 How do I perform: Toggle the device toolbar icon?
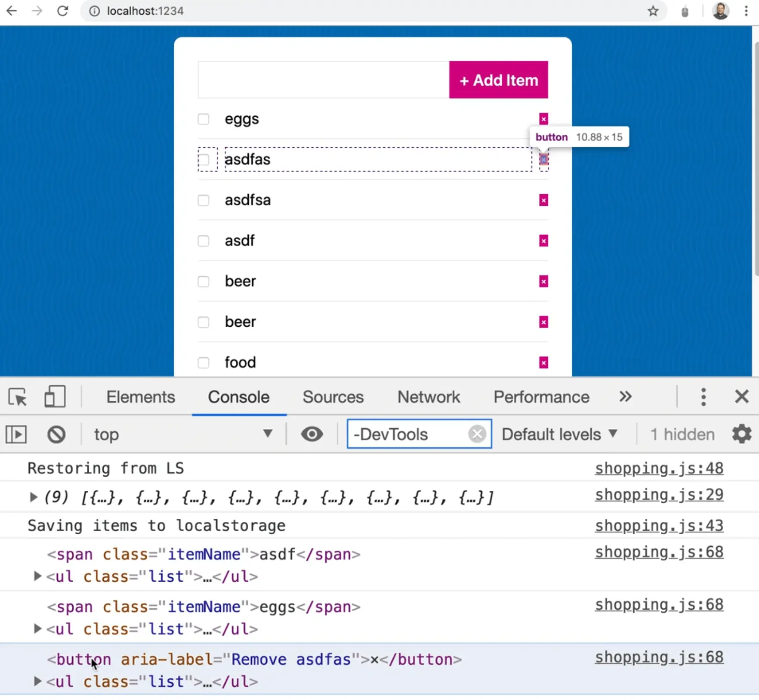[55, 397]
